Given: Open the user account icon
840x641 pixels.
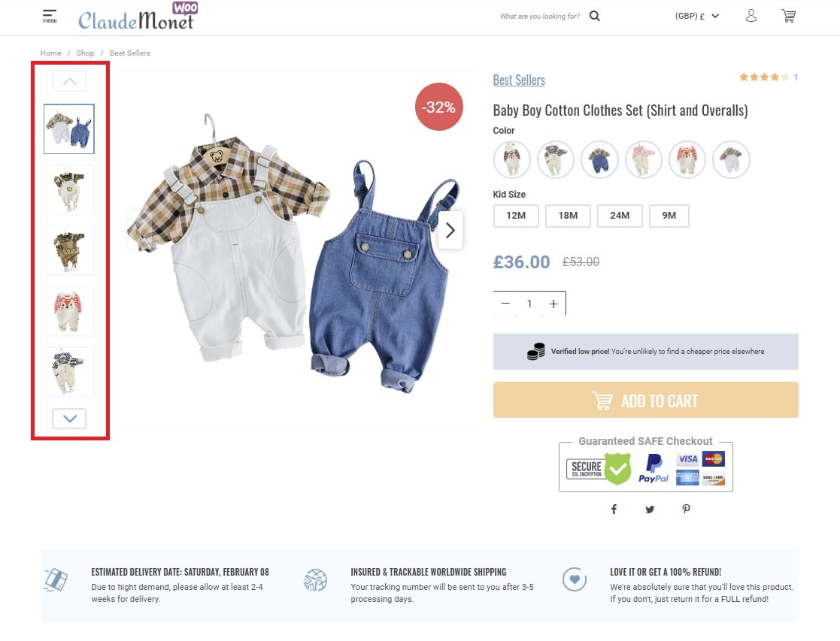Looking at the screenshot, I should tap(751, 16).
